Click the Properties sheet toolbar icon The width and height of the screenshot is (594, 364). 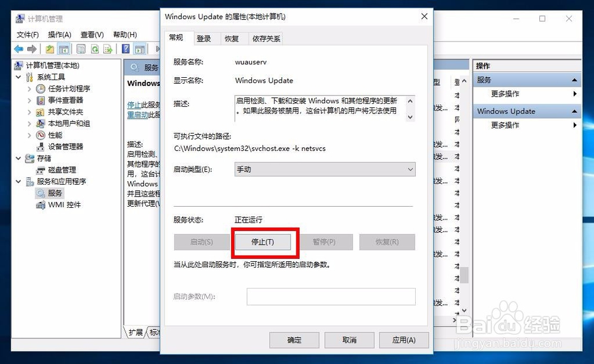(81, 49)
